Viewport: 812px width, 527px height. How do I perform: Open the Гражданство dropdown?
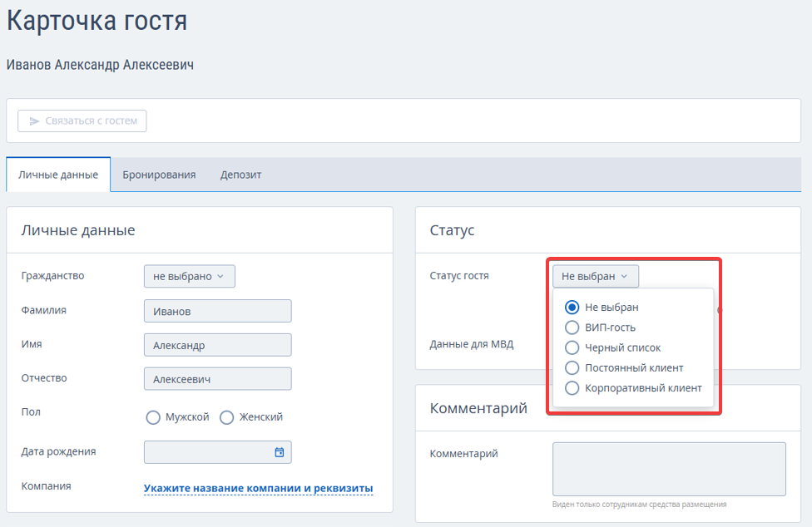[190, 276]
